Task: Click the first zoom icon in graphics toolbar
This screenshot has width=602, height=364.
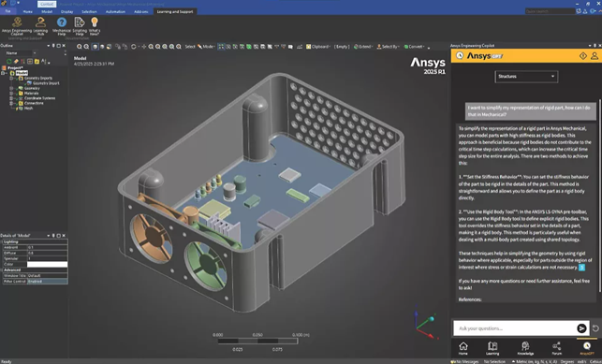Action: pyautogui.click(x=79, y=47)
